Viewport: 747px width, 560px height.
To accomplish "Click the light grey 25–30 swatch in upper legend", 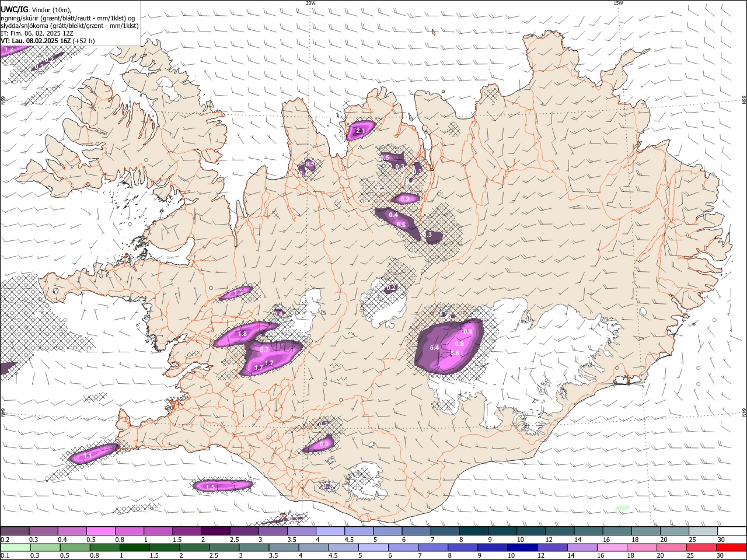I will point(703,531).
